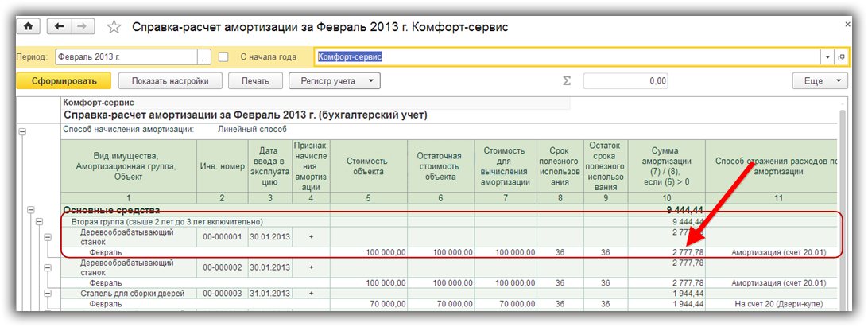
Task: Close the report tab with X
Action: (x=850, y=26)
